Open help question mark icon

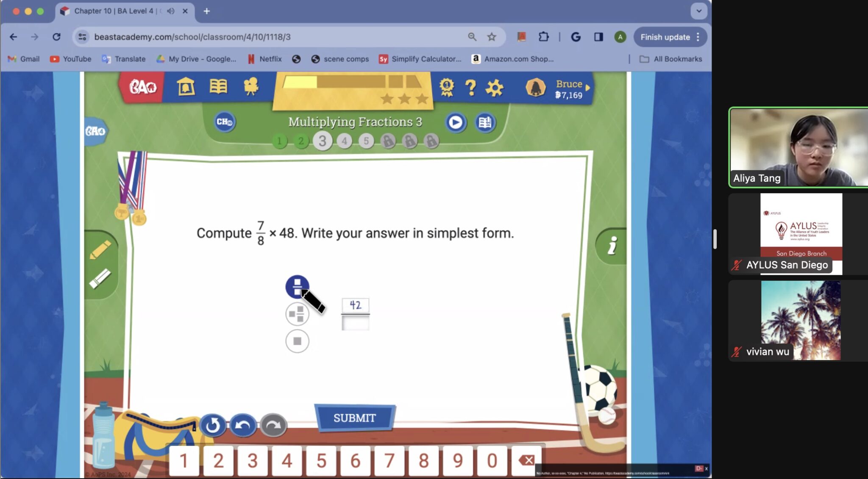click(470, 88)
